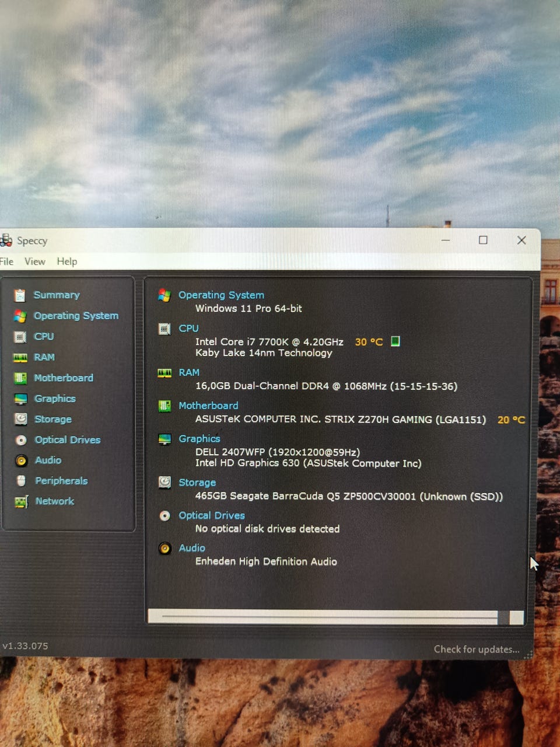Click the Peripherals mouse icon in sidebar
Image resolution: width=560 pixels, height=747 pixels.
click(22, 481)
